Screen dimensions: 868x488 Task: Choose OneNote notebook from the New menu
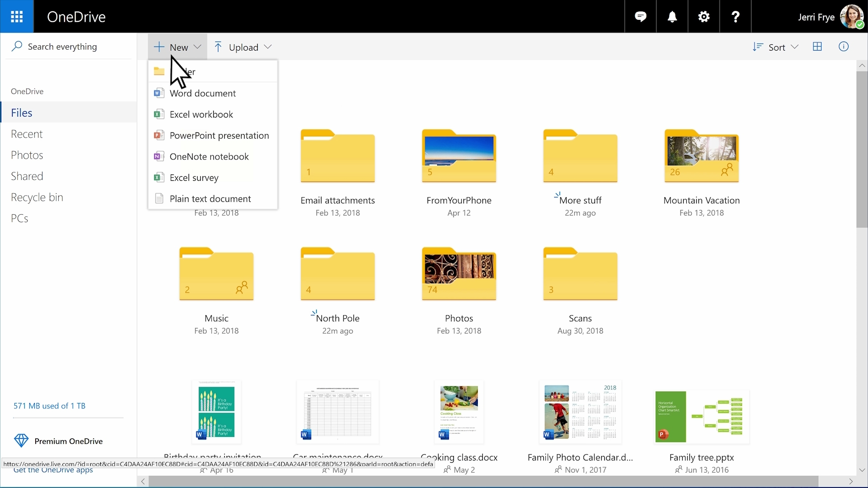point(212,156)
